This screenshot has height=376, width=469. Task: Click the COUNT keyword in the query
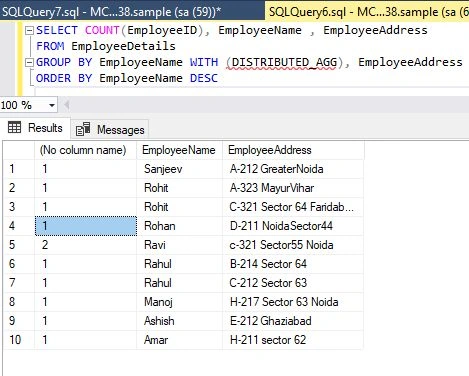click(102, 30)
